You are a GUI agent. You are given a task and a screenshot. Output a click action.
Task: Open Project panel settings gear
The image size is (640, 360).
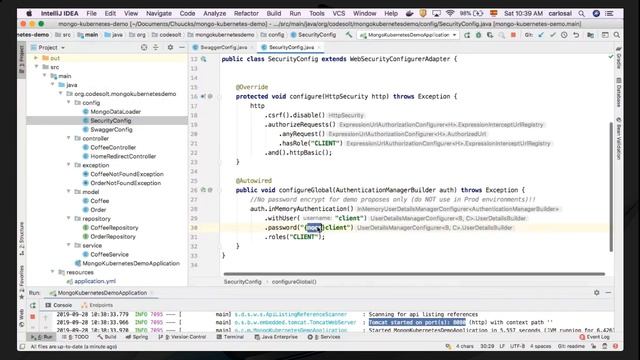pyautogui.click(x=170, y=47)
